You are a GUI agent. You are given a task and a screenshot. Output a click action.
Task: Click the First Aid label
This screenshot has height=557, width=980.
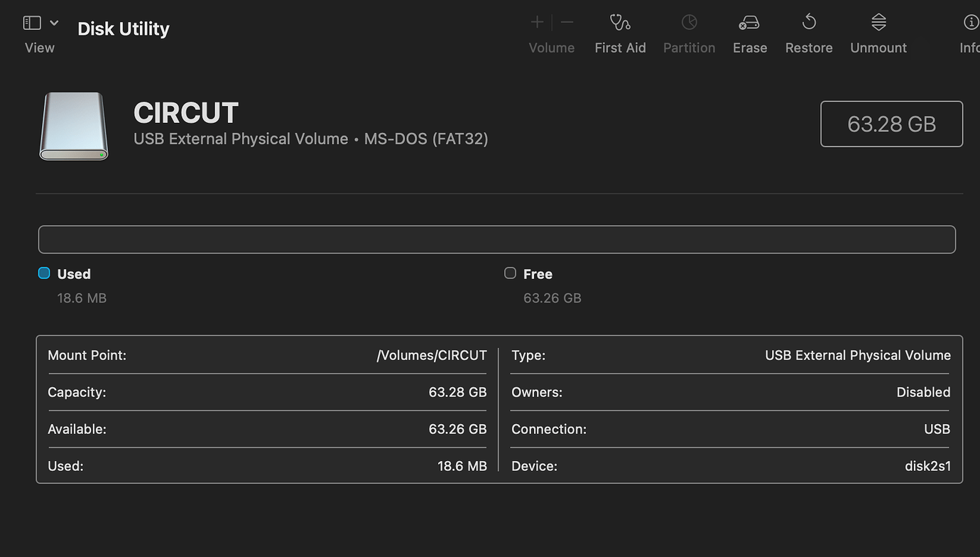[x=620, y=48]
